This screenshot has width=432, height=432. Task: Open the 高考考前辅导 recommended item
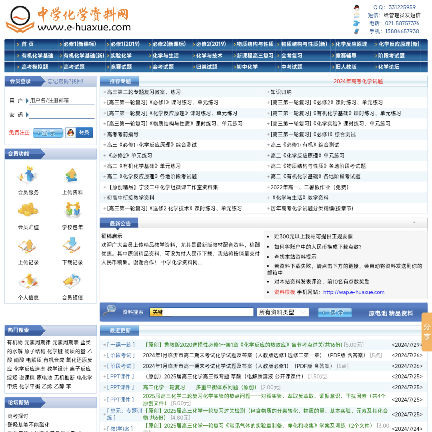pyautogui.click(x=122, y=134)
